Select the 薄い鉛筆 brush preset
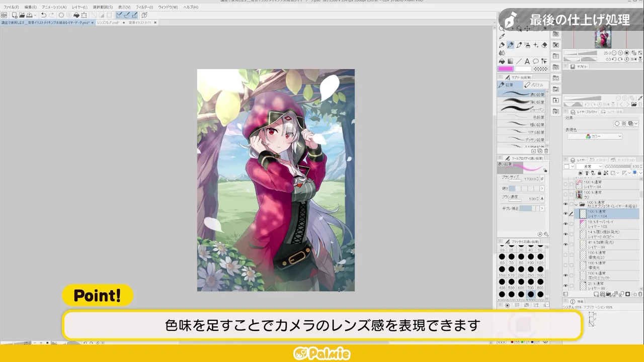The height and width of the screenshot is (362, 644). click(522, 102)
